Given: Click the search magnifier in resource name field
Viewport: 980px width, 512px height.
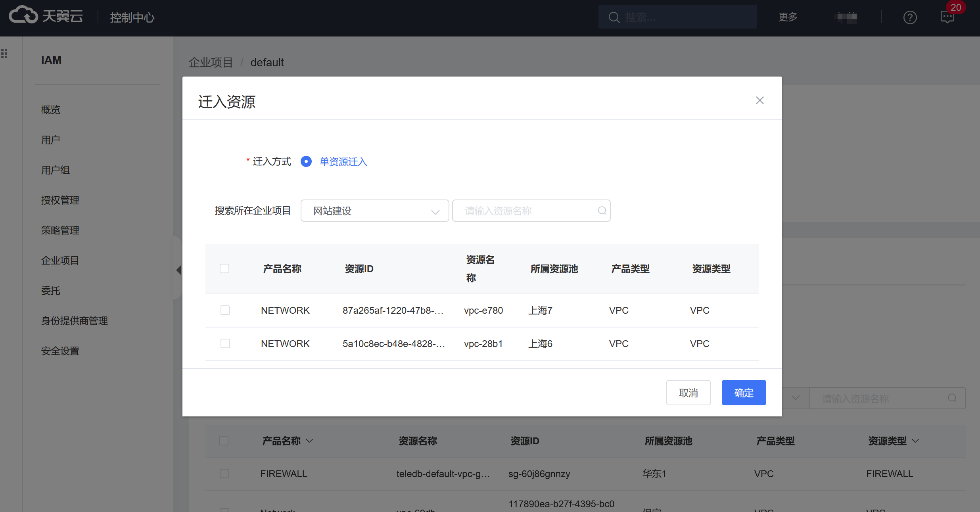Looking at the screenshot, I should [602, 211].
